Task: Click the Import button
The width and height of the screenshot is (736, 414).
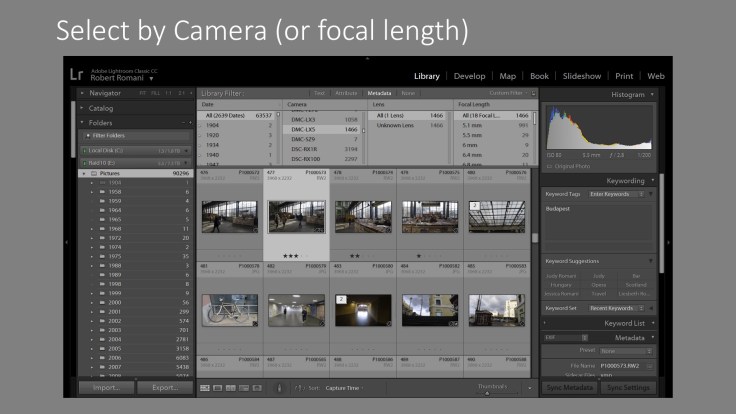Action: [x=105, y=387]
